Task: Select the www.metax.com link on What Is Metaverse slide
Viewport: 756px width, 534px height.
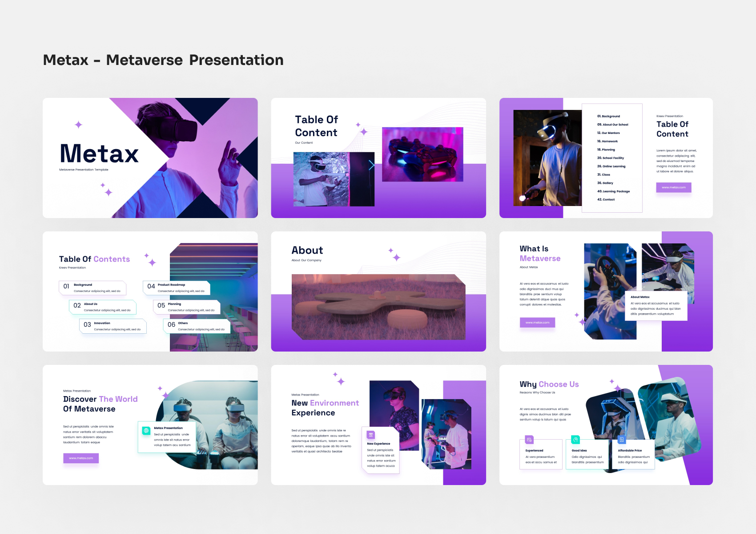Action: pos(537,322)
